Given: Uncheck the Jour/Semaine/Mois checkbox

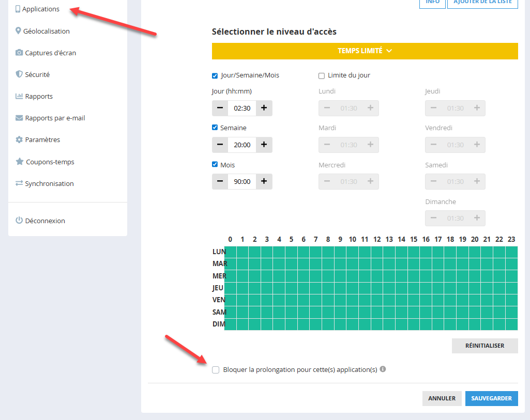Looking at the screenshot, I should pyautogui.click(x=215, y=76).
